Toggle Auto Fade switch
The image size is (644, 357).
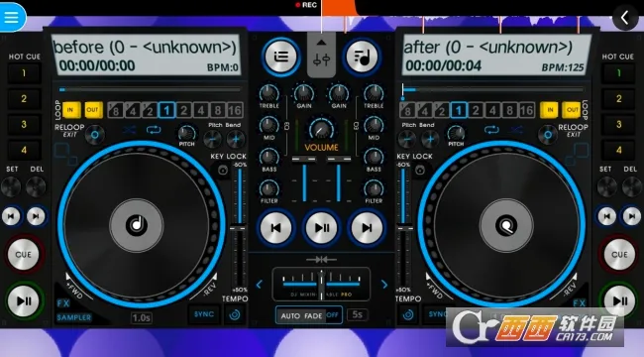pyautogui.click(x=309, y=315)
